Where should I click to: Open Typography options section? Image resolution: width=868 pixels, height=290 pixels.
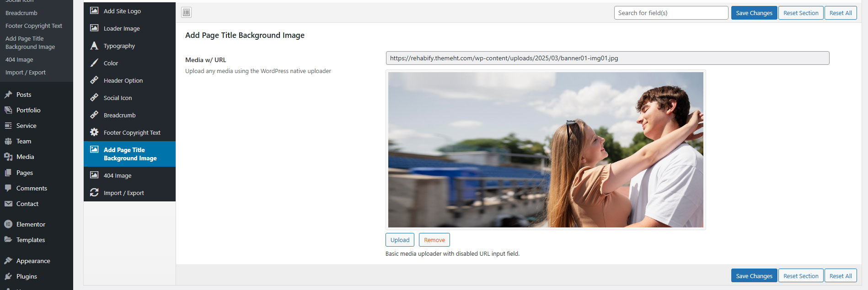pos(129,46)
